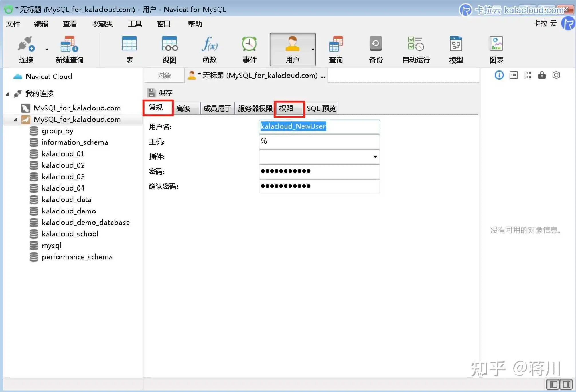Viewport: 576px width, 392px height.
Task: Toggle the right pane button in status bar
Action: tap(566, 384)
